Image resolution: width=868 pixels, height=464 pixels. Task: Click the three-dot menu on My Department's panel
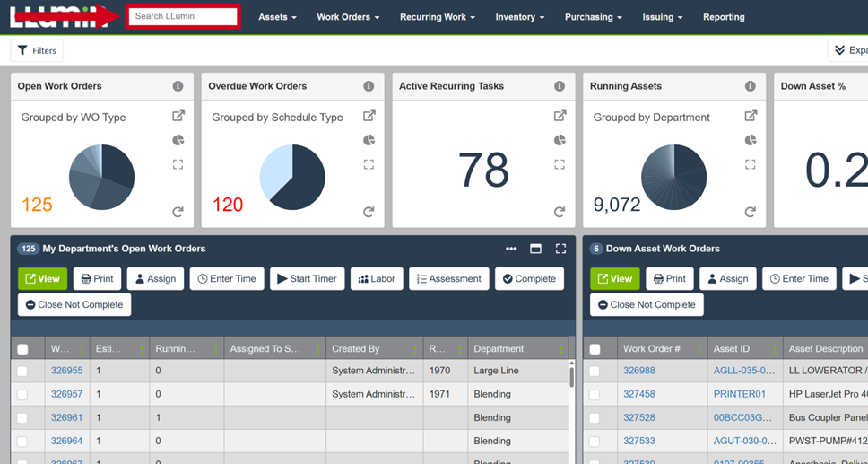click(511, 249)
